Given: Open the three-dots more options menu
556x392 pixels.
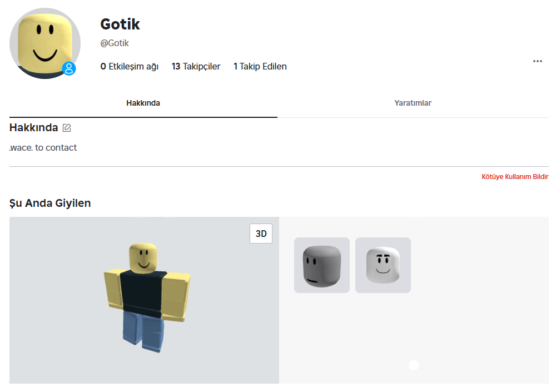Looking at the screenshot, I should pyautogui.click(x=537, y=61).
